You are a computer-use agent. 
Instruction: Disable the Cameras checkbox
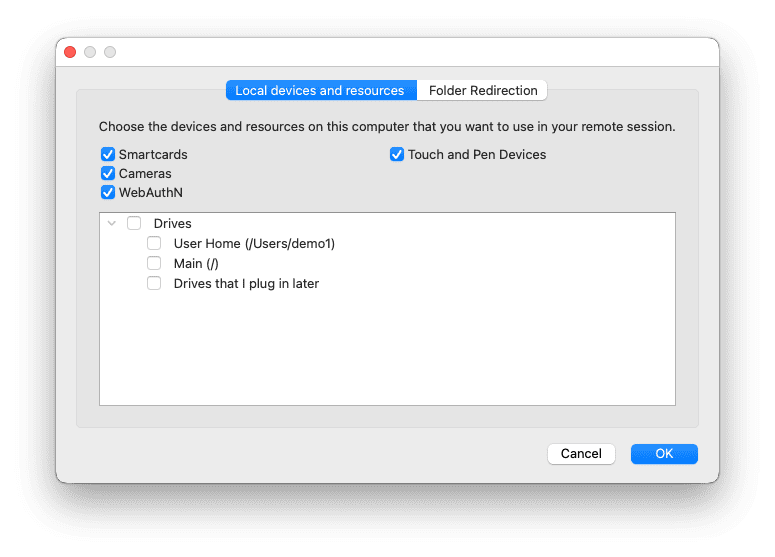(108, 173)
